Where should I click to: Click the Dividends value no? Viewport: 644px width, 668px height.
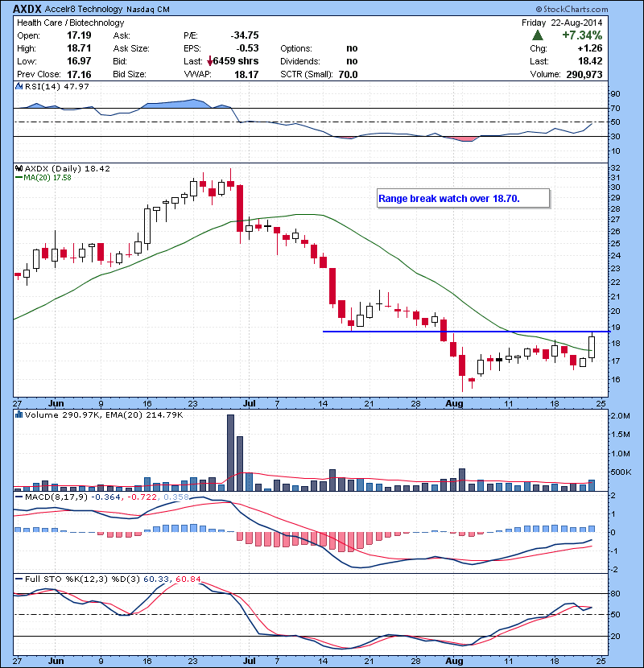tap(352, 61)
